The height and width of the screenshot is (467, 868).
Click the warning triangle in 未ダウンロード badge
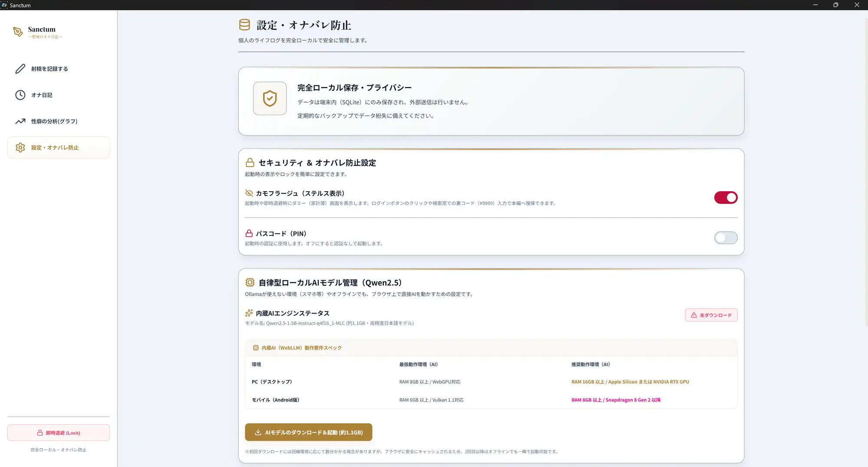[694, 315]
